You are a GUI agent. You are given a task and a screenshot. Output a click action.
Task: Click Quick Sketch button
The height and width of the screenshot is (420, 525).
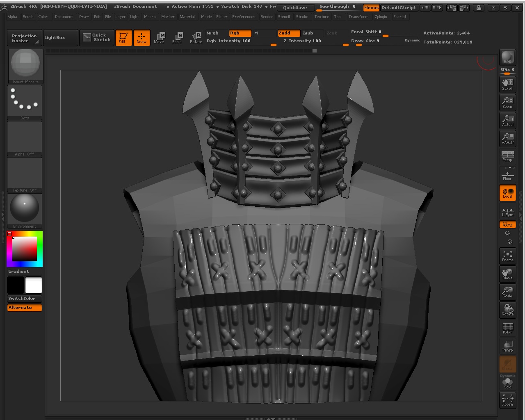(97, 38)
